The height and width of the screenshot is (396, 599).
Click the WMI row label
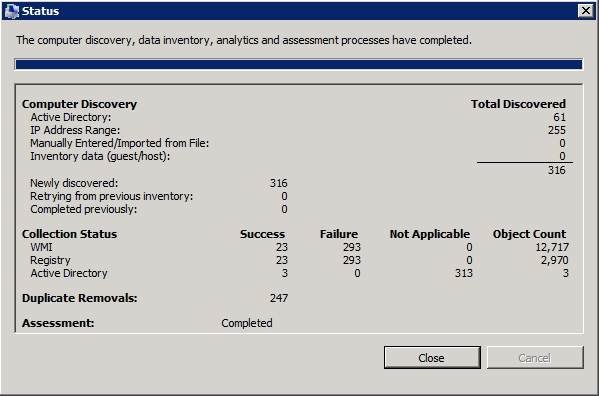[41, 247]
